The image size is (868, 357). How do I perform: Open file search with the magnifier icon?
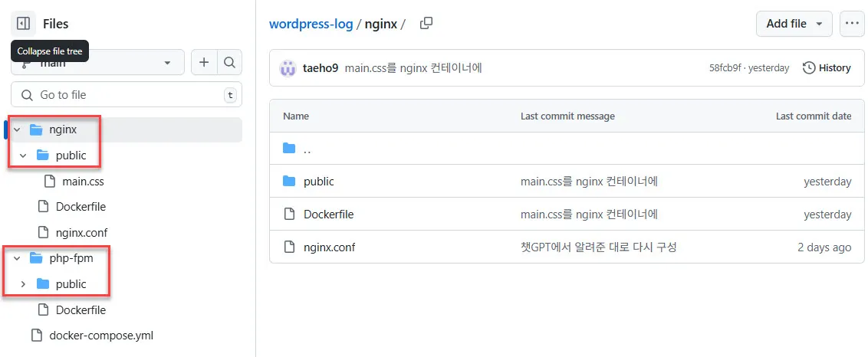229,63
